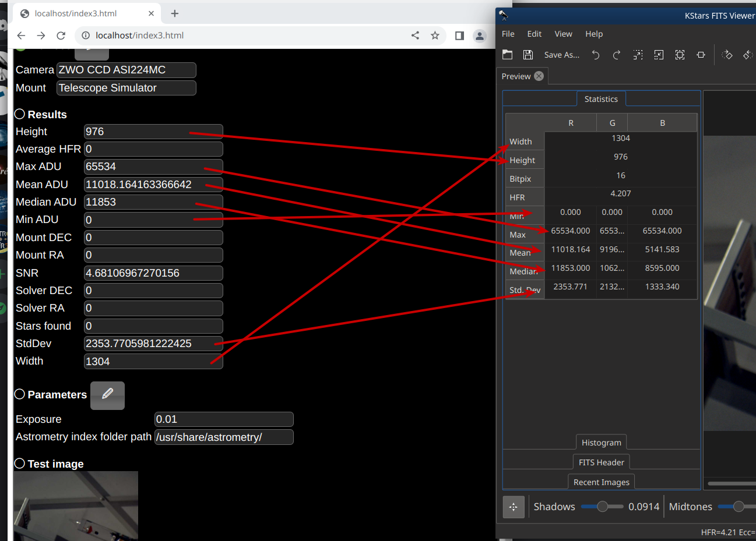
Task: Click the Test image thumbnail in the browser
Action: pos(76,505)
